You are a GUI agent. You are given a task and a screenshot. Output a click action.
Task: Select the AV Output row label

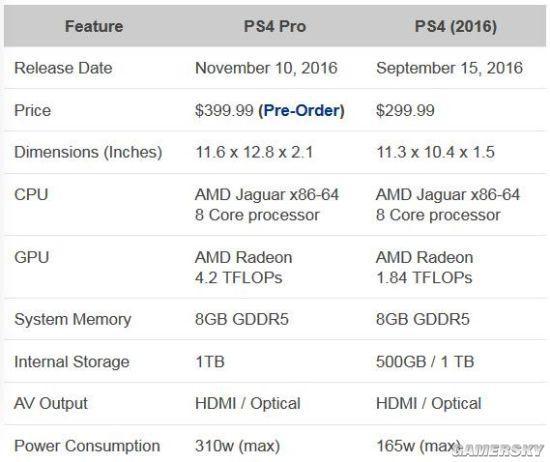click(51, 403)
